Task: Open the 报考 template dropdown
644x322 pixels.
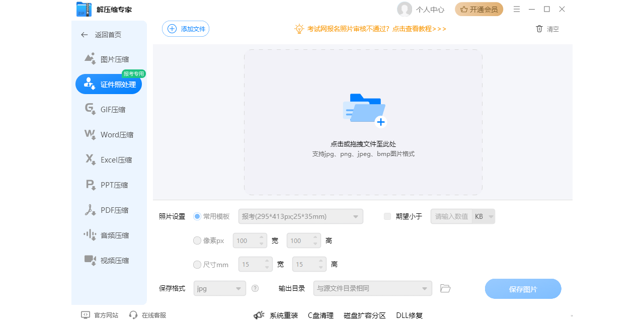Action: tap(301, 216)
